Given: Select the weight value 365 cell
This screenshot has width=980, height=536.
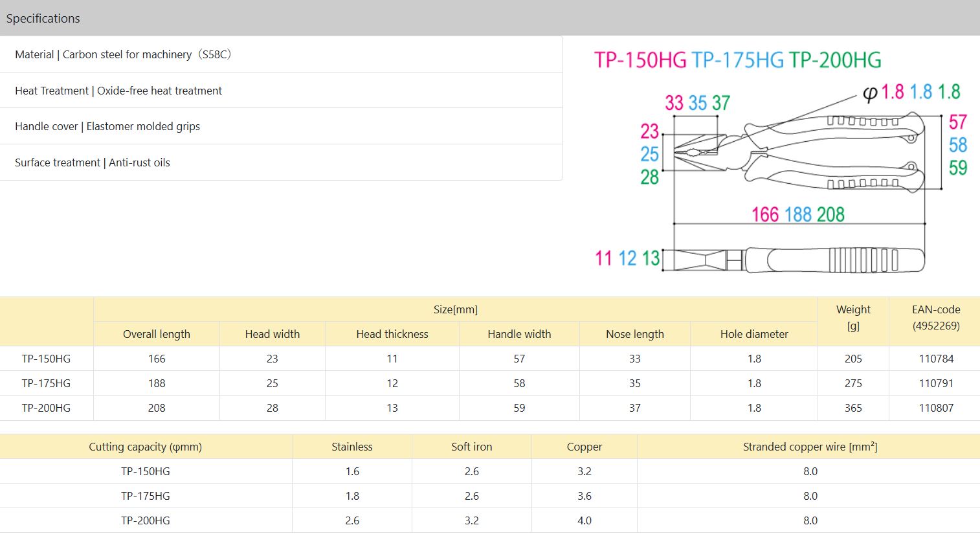Looking at the screenshot, I should (853, 408).
